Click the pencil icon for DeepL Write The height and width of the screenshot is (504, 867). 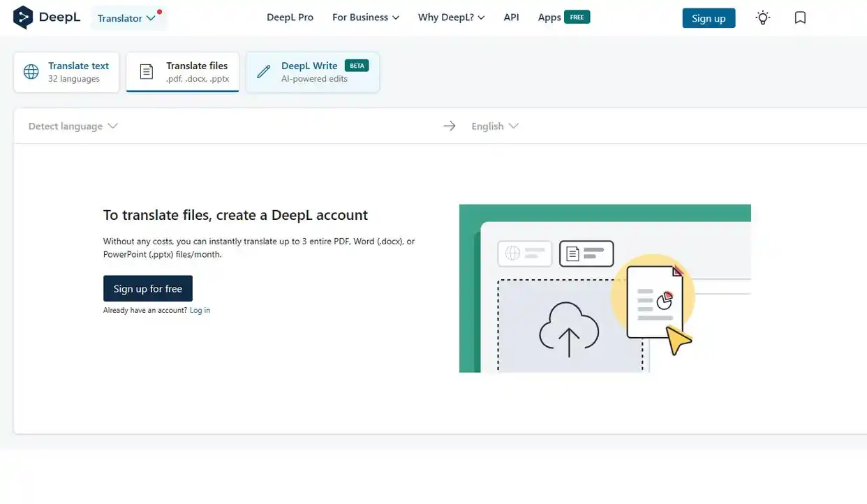pos(264,72)
